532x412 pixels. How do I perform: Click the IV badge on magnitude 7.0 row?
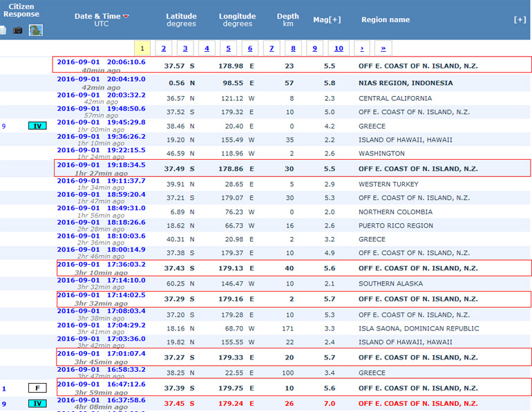pyautogui.click(x=37, y=404)
